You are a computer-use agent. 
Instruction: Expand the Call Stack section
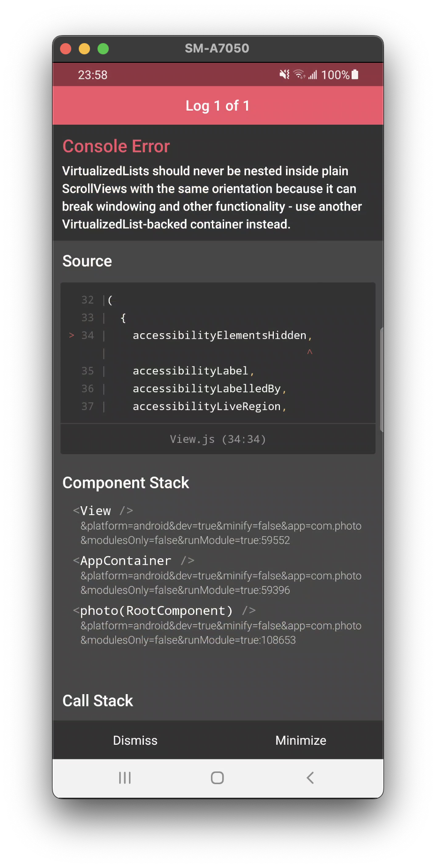click(x=98, y=701)
